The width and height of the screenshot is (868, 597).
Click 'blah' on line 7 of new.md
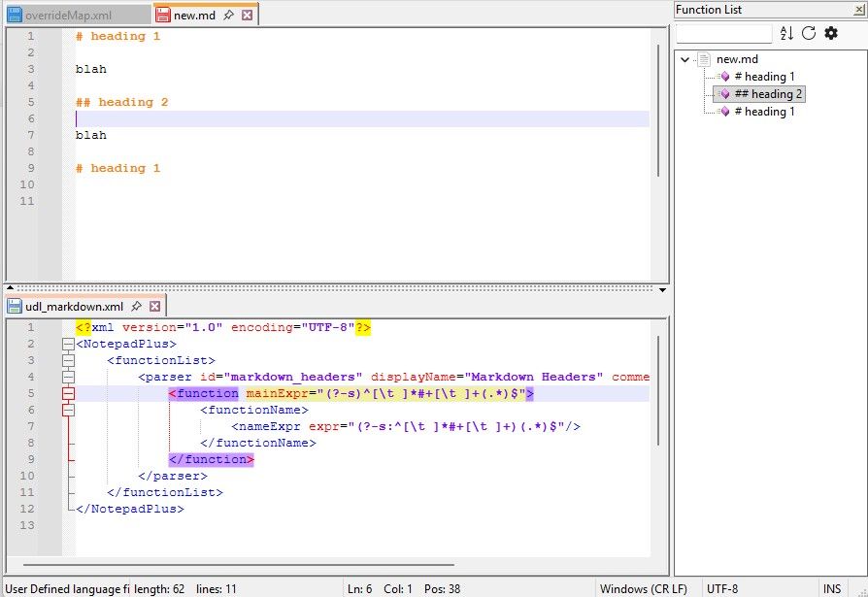coord(91,135)
